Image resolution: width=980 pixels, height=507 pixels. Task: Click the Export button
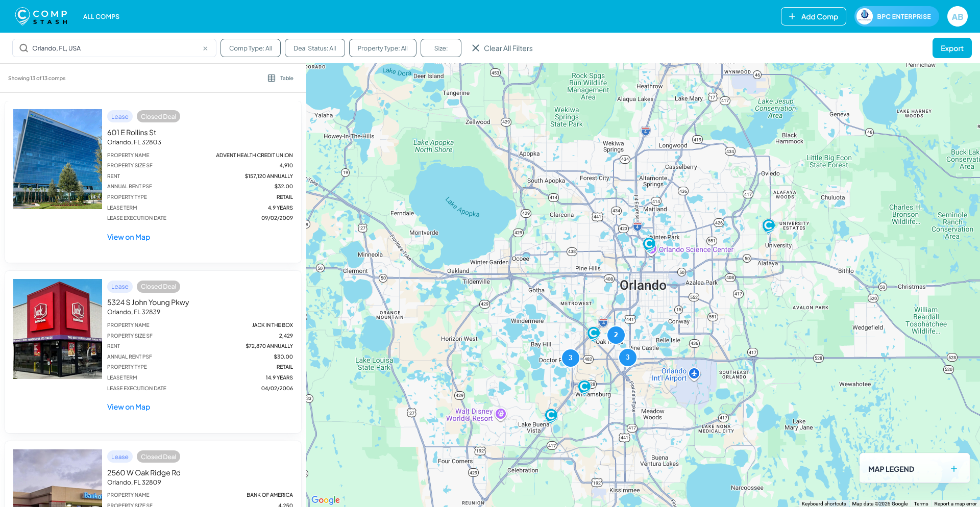[x=952, y=48]
